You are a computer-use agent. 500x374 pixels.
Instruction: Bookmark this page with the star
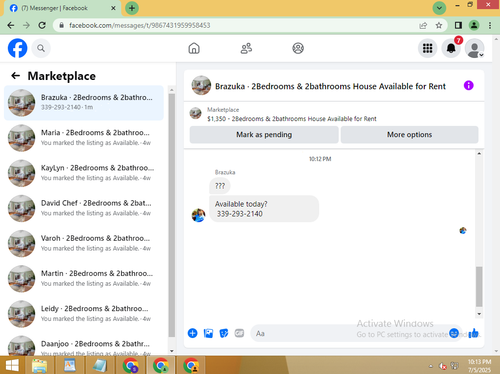pos(439,25)
